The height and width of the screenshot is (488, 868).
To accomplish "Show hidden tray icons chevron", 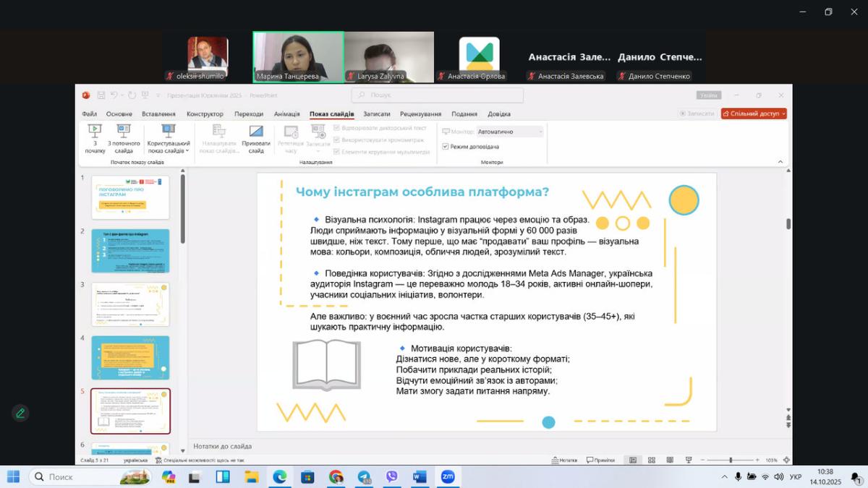I will tap(725, 476).
